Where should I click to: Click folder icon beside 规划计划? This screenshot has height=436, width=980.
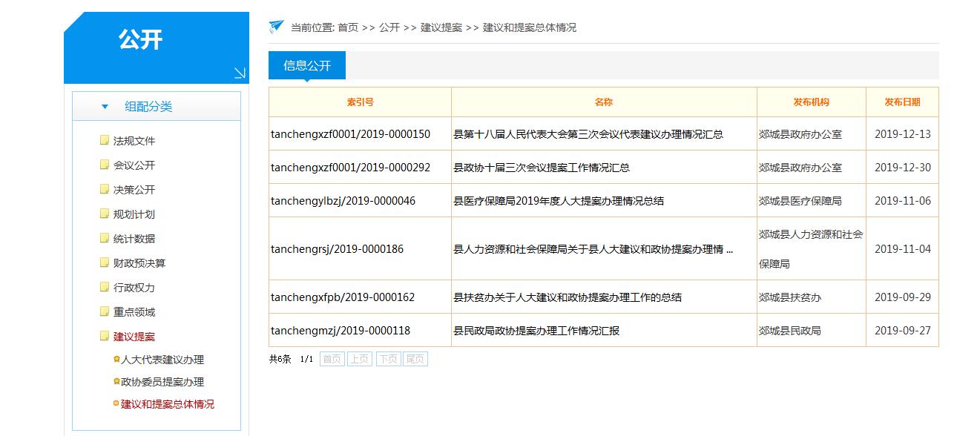pyautogui.click(x=105, y=214)
